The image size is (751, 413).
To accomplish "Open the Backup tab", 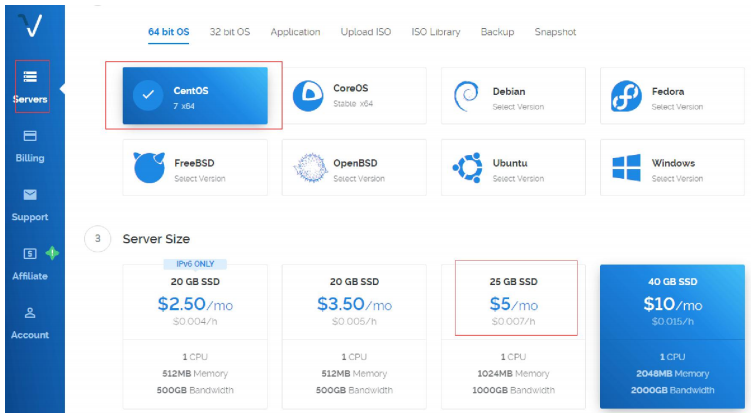I will (497, 32).
